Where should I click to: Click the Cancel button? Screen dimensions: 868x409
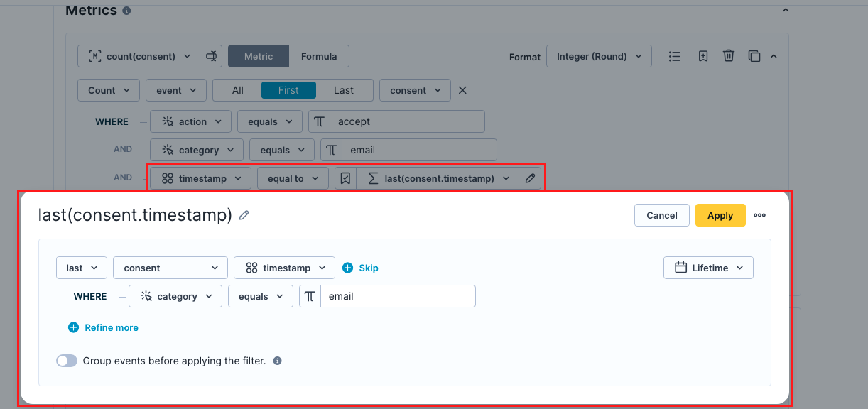pyautogui.click(x=662, y=215)
